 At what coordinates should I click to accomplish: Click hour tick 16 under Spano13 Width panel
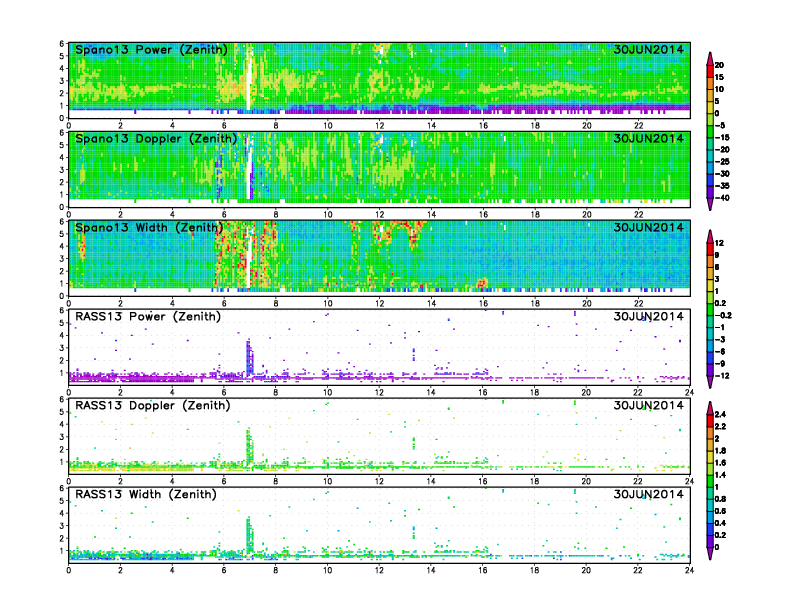click(483, 303)
